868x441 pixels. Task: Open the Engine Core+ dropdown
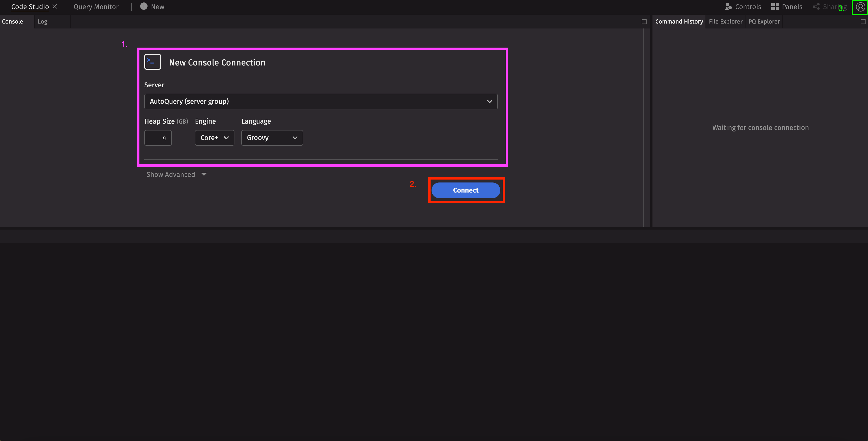pos(214,138)
